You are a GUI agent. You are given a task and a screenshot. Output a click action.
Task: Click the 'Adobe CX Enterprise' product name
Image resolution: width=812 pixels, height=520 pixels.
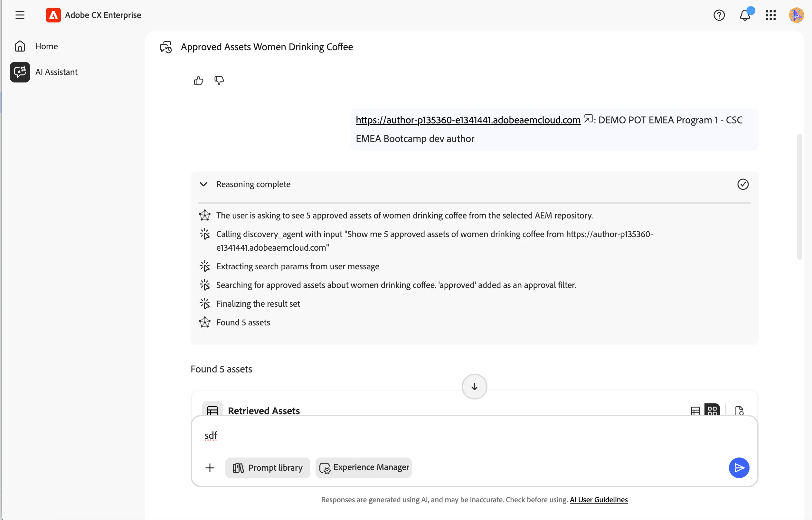click(x=103, y=15)
